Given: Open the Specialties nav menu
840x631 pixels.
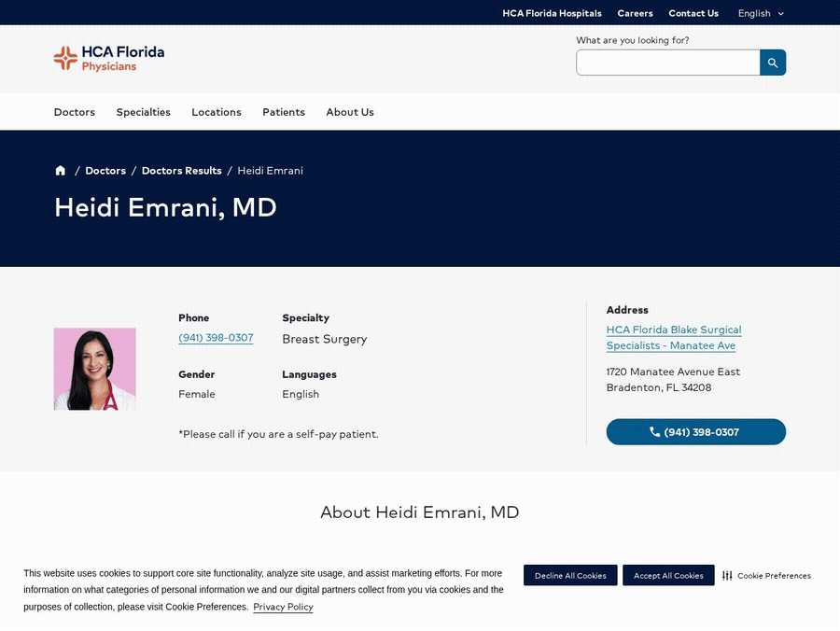Looking at the screenshot, I should [x=143, y=112].
